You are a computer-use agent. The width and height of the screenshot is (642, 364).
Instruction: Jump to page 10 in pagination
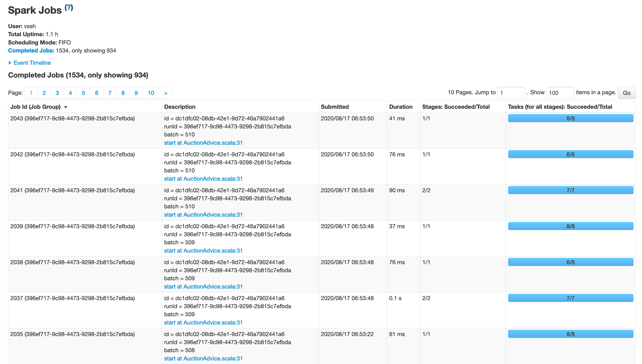(151, 93)
